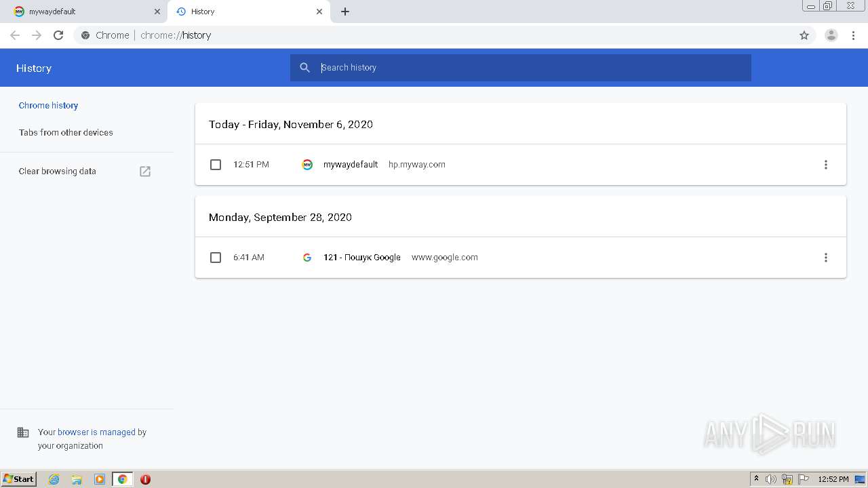Click the Chrome taskbar button

122,479
